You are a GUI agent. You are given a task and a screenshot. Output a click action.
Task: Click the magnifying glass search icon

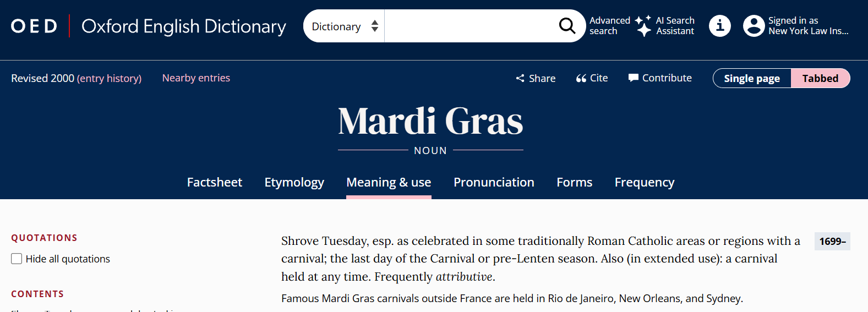coord(567,26)
